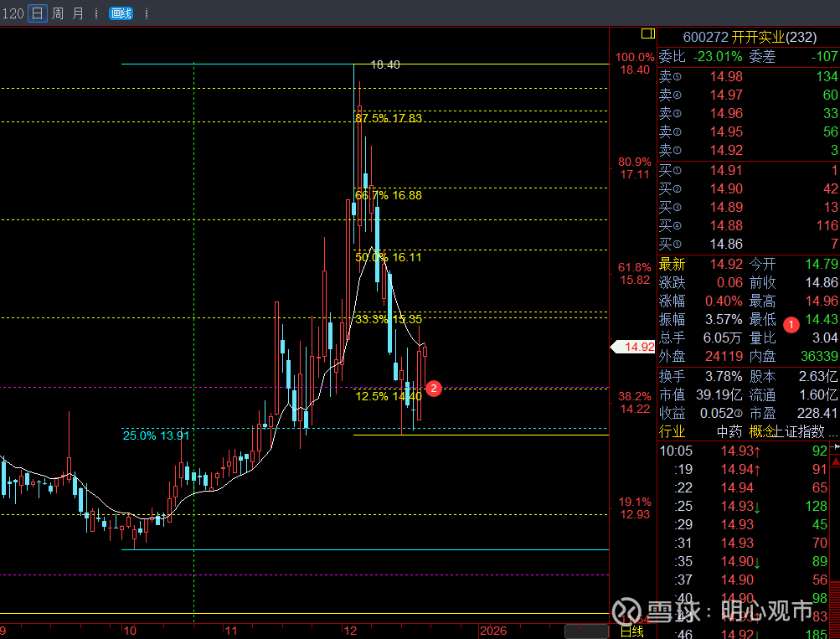Click 委比 value -23.01%

pos(718,56)
